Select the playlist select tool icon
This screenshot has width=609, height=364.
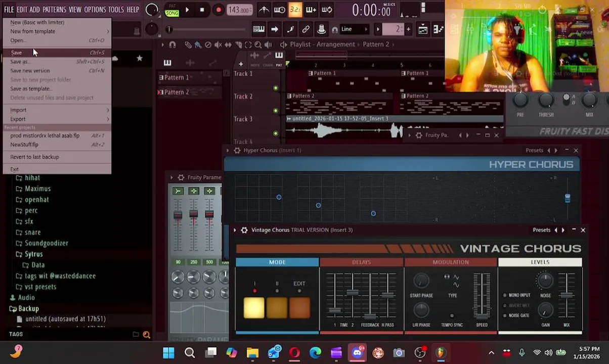[248, 44]
